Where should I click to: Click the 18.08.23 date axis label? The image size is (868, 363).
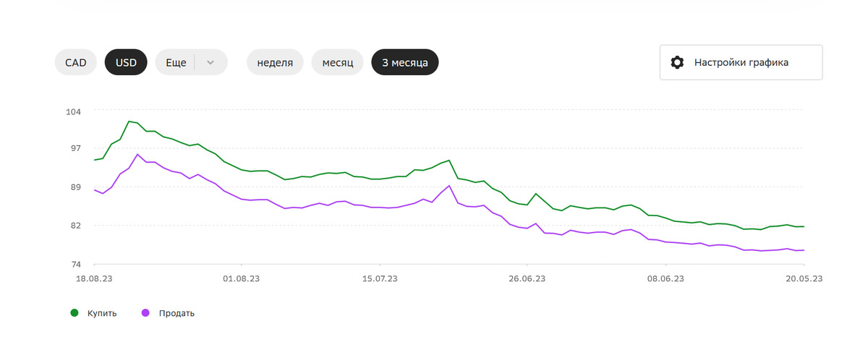95,278
